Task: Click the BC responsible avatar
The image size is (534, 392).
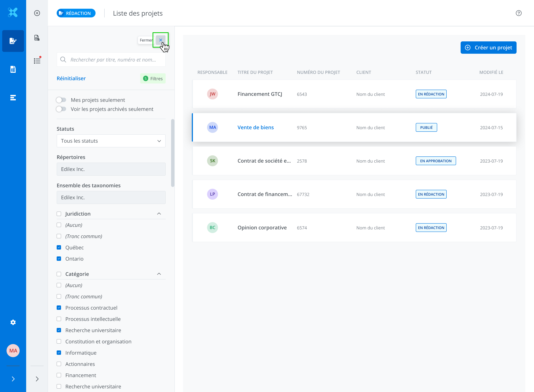Action: 213,228
